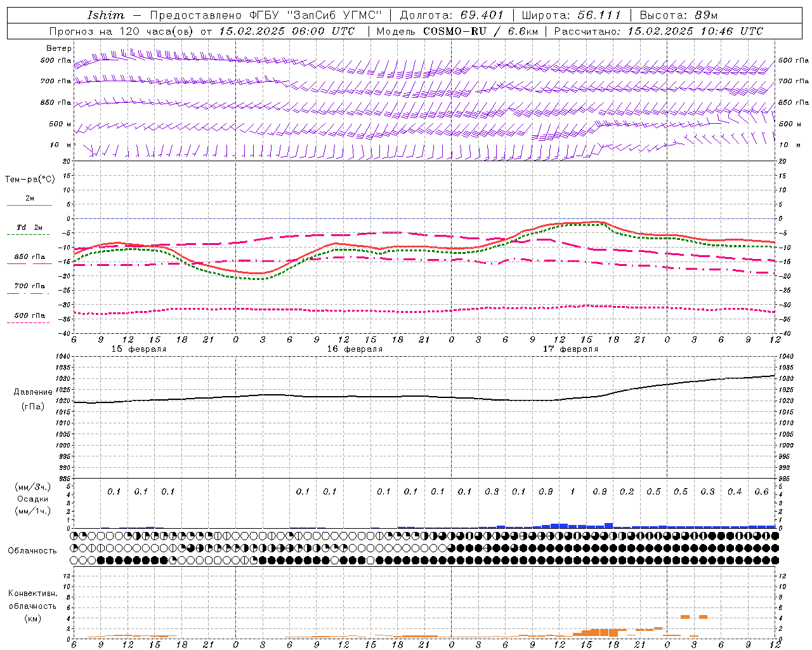Select the start time 15.02.2025 06:00 UTC
The image size is (812, 650).
pyautogui.click(x=287, y=31)
